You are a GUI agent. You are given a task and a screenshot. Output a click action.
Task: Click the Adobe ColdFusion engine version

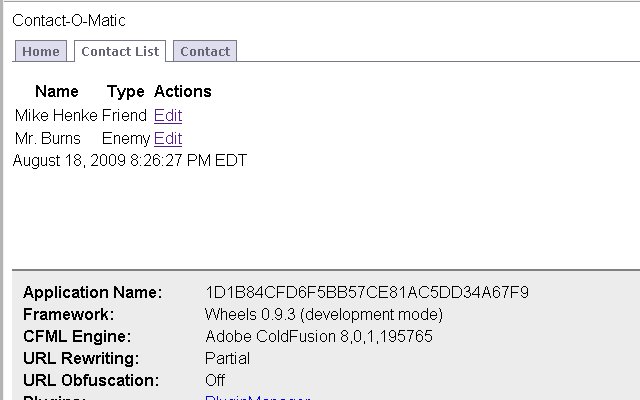click(x=319, y=336)
